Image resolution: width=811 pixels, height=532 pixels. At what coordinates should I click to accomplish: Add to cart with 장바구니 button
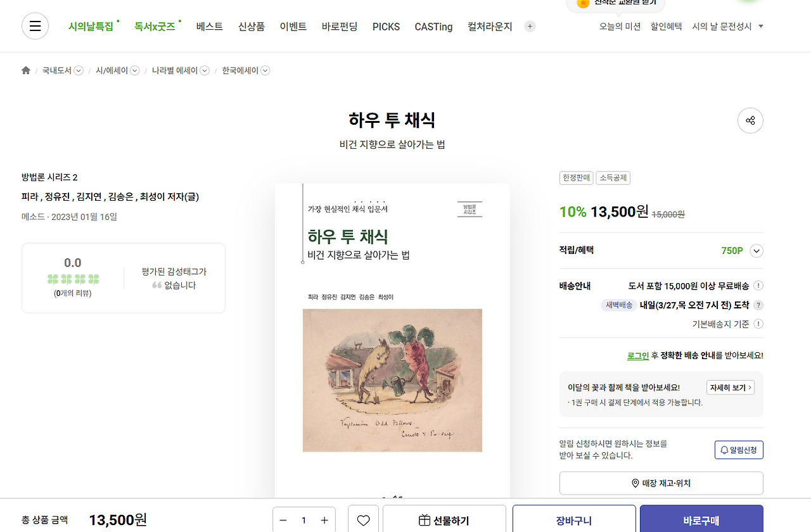pos(574,520)
